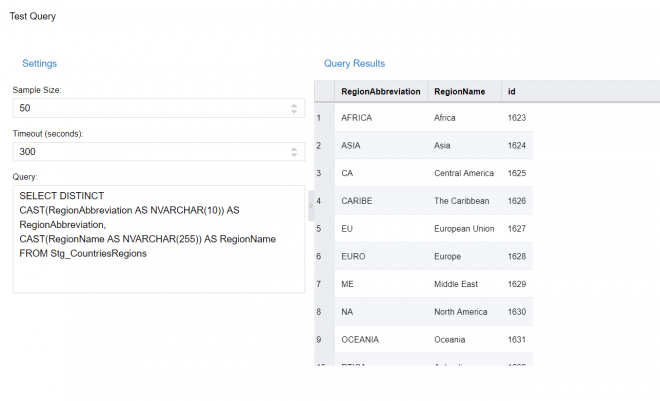Open the Settings section heading
Image resolution: width=660 pixels, height=401 pixels.
[40, 64]
